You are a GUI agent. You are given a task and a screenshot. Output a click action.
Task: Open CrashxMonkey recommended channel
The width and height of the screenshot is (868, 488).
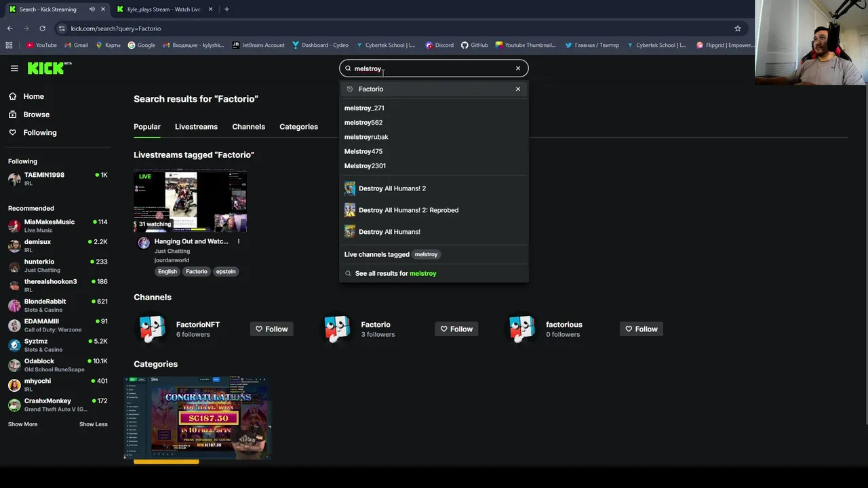pyautogui.click(x=58, y=405)
